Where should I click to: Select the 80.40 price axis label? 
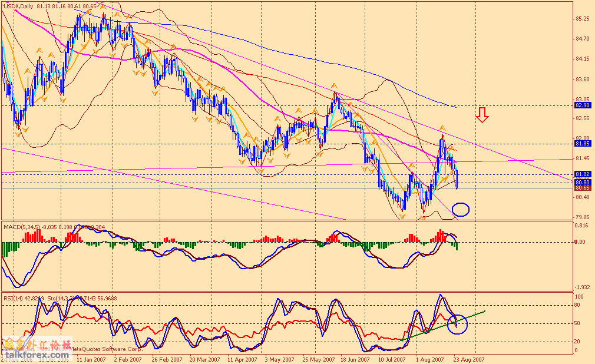click(583, 197)
